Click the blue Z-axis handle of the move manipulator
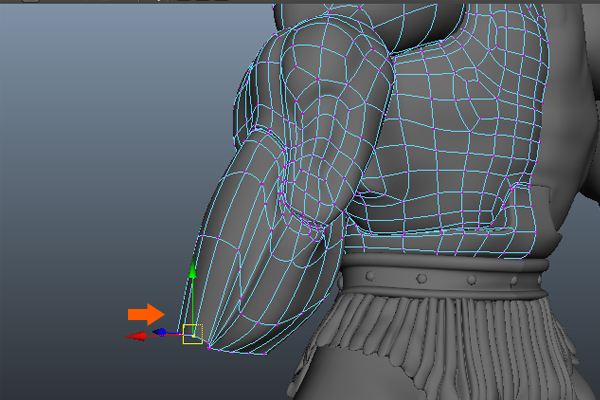 161,332
